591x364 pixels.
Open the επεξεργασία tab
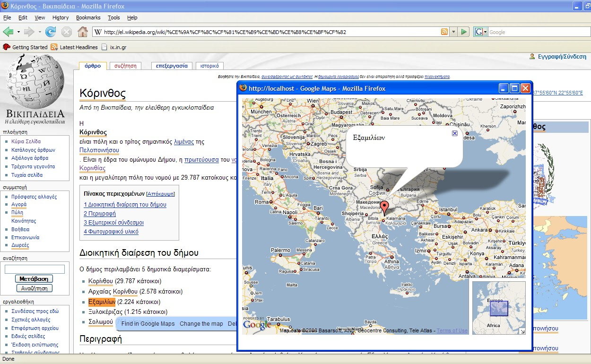(x=172, y=66)
